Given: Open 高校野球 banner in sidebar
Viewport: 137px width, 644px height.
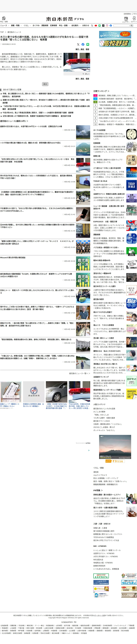Looking at the screenshot, I should [115, 43].
